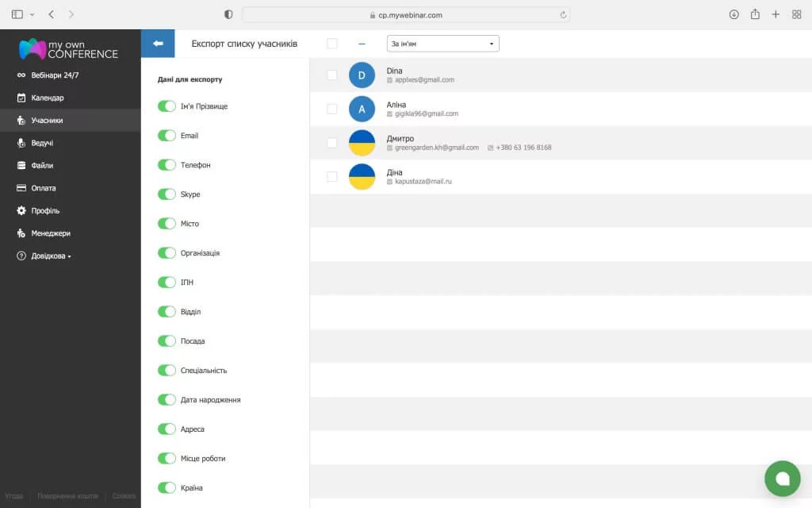
Task: Click the Safari downloads icon
Action: (733, 14)
